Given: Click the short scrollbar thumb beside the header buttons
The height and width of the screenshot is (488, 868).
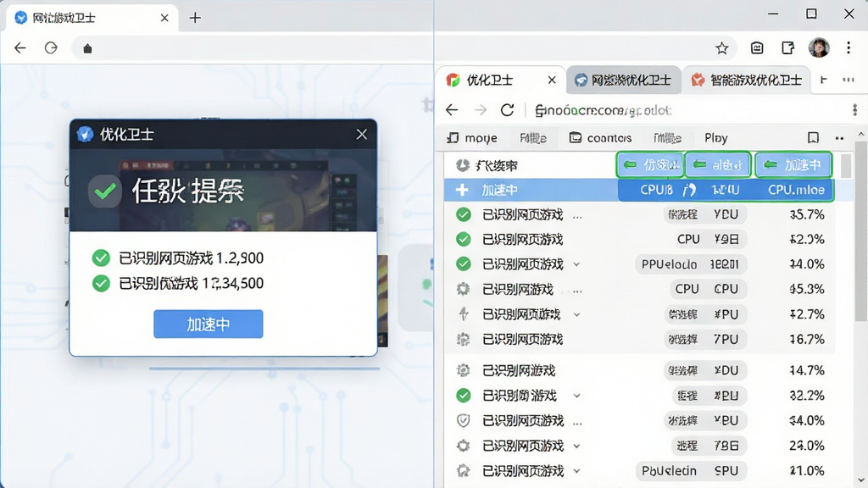Looking at the screenshot, I should (846, 165).
